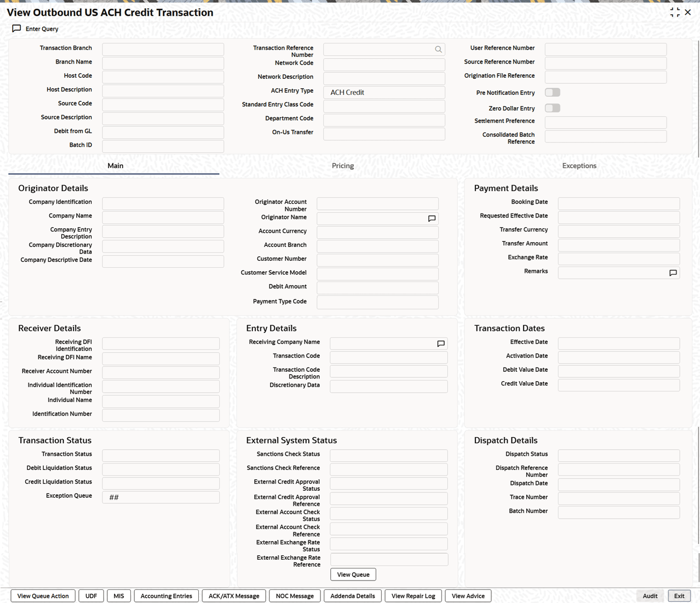The width and height of the screenshot is (700, 603).
Task: Click the Booking Date field
Action: (619, 203)
